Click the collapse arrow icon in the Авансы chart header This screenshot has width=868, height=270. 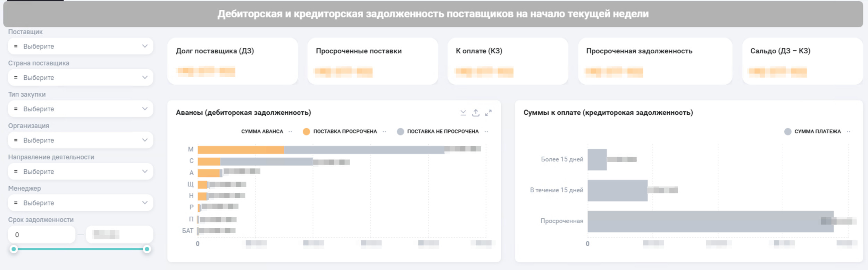click(463, 113)
